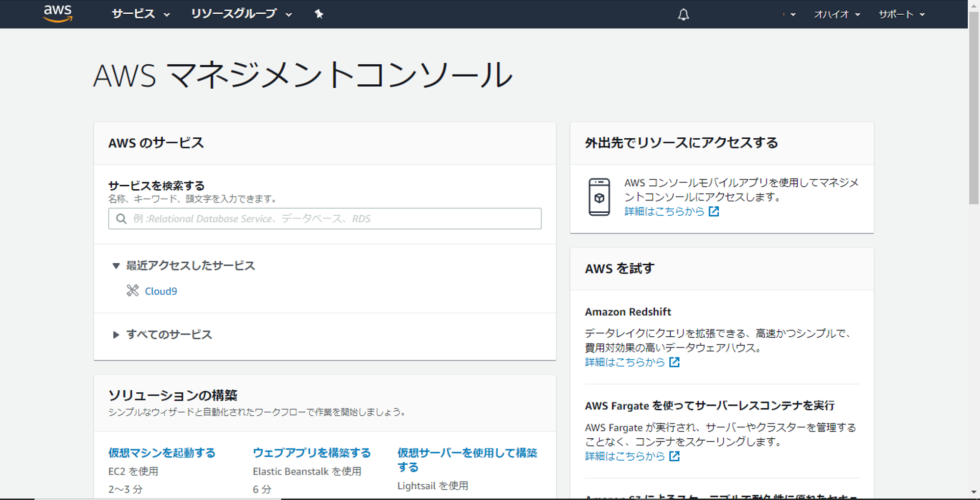Viewport: 980px width, 500px height.
Task: Click the Cloud9 service icon
Action: (132, 291)
